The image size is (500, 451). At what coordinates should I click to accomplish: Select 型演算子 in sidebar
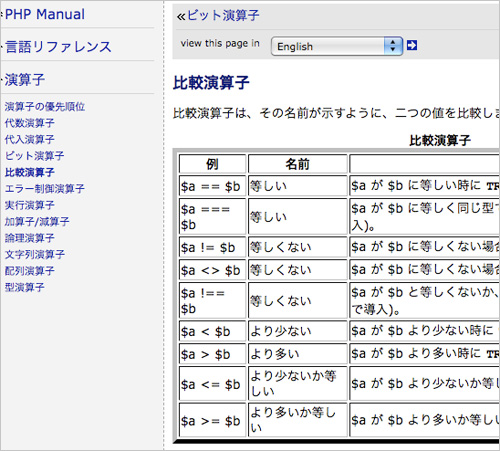(24, 287)
